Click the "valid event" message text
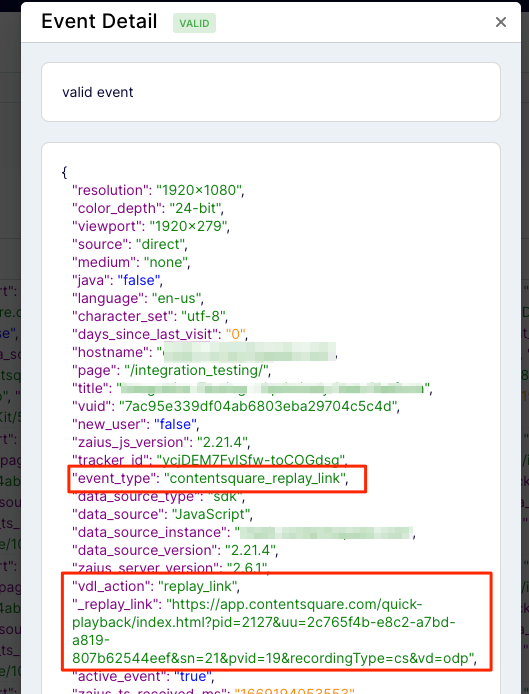529x694 pixels. (x=97, y=92)
